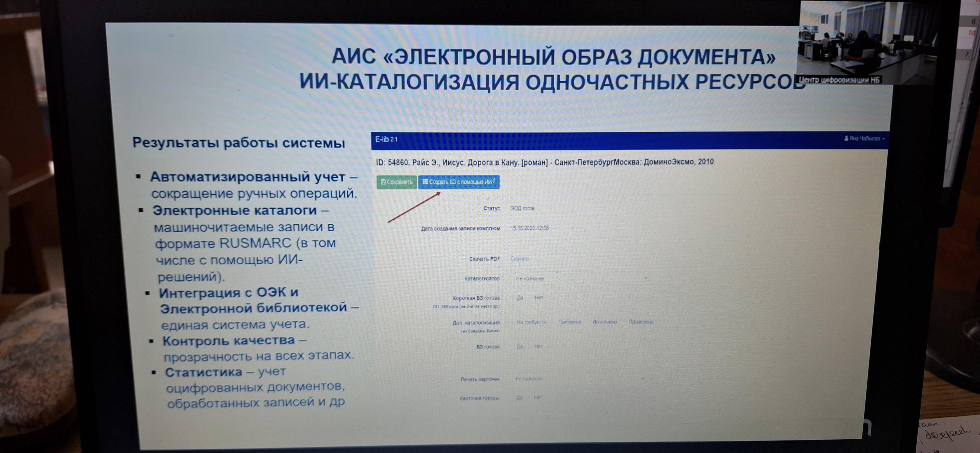Click the green Сохранить save button
Image resolution: width=980 pixels, height=453 pixels.
click(397, 182)
